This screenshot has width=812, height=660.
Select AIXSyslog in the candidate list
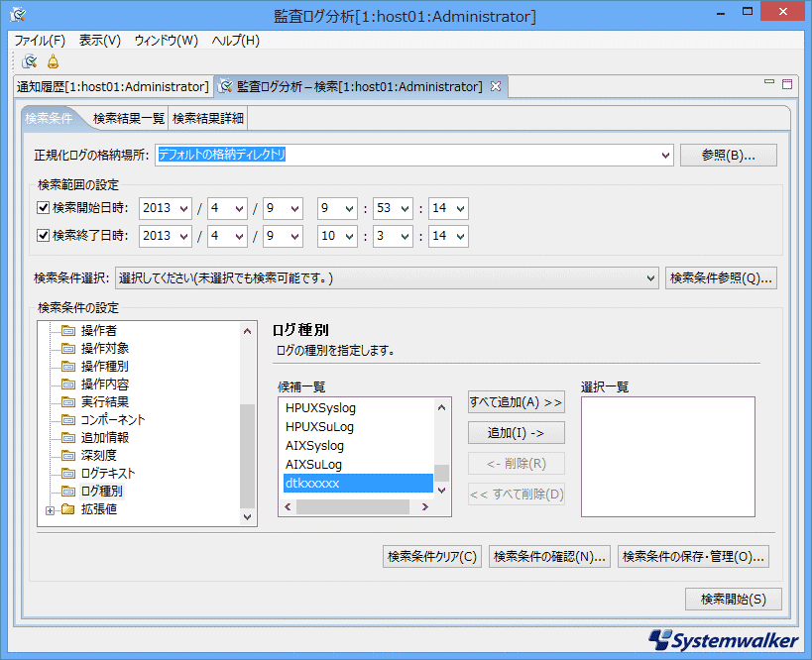point(314,446)
